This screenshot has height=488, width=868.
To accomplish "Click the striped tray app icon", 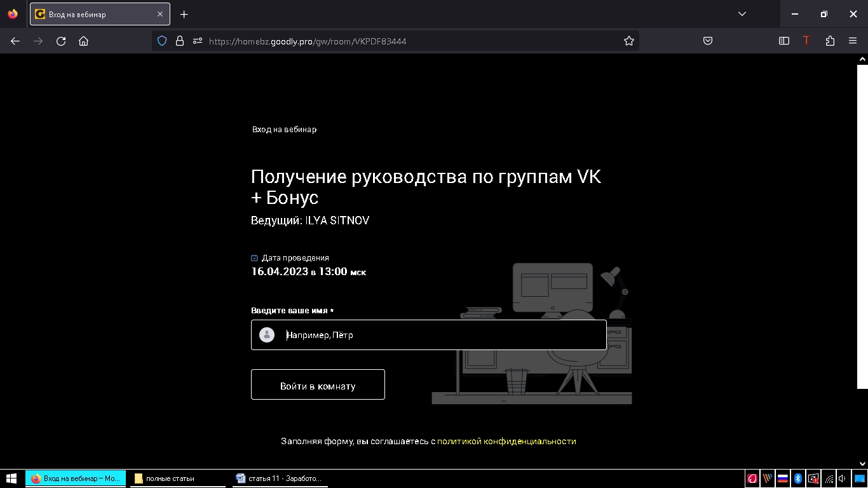I will point(768,478).
